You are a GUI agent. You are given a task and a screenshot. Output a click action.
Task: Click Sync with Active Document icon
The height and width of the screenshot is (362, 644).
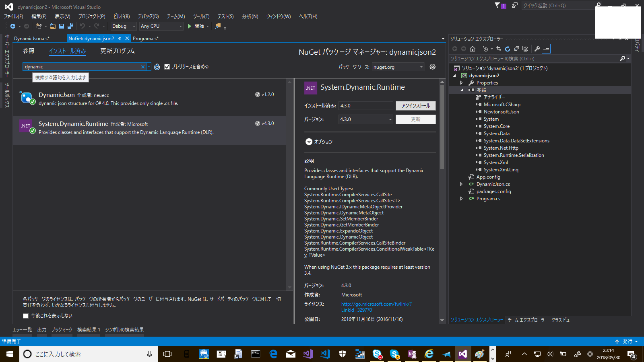tap(499, 49)
